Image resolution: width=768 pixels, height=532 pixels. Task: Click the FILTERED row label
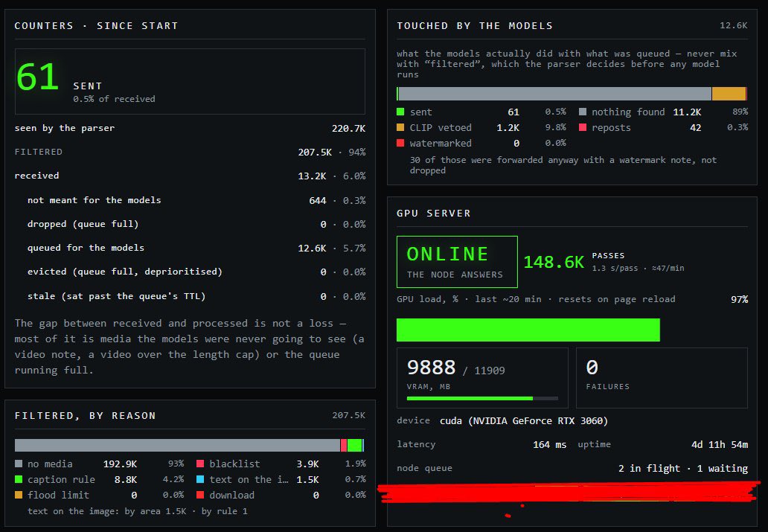[39, 152]
